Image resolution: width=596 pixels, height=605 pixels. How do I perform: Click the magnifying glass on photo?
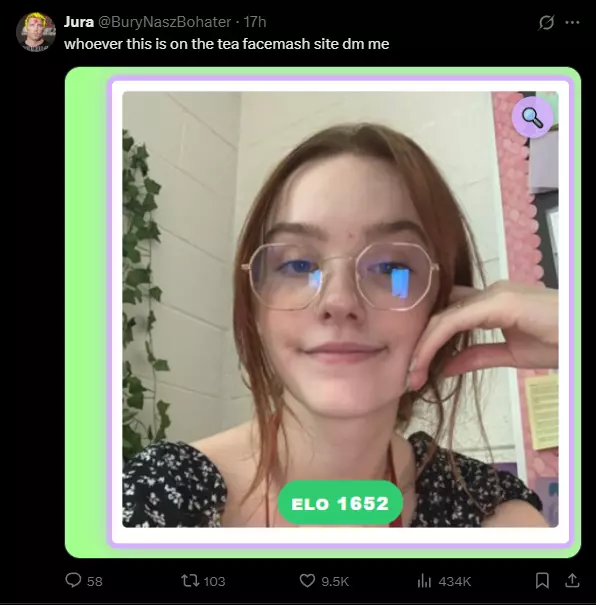[532, 117]
